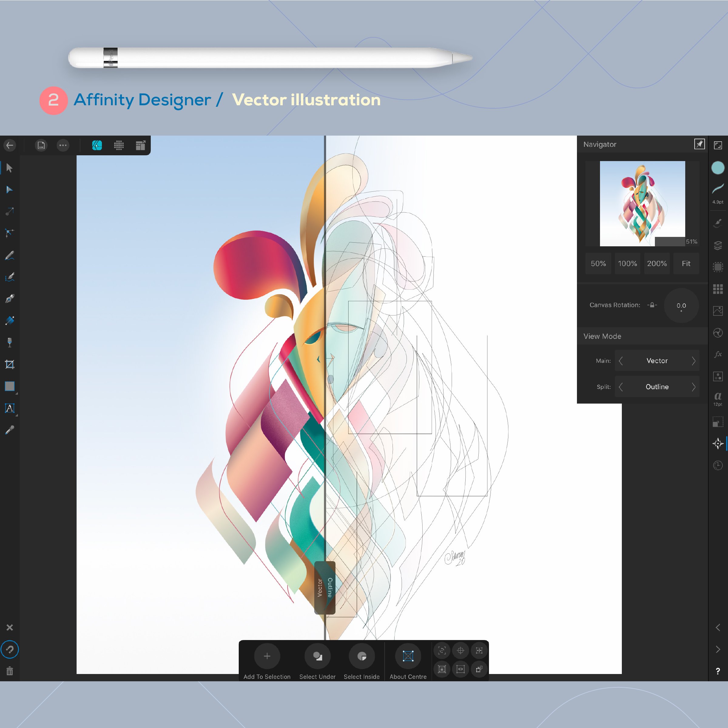Set zoom to 50%

pos(598,263)
